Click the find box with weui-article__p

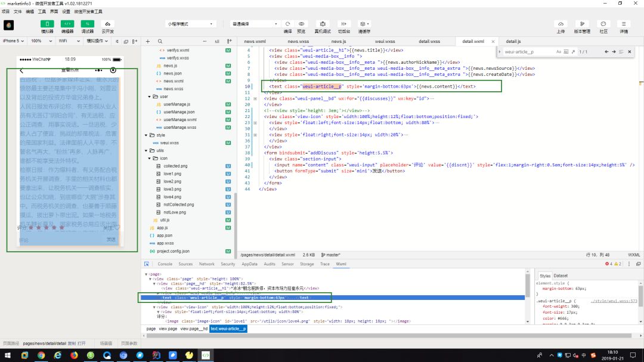[x=528, y=52]
